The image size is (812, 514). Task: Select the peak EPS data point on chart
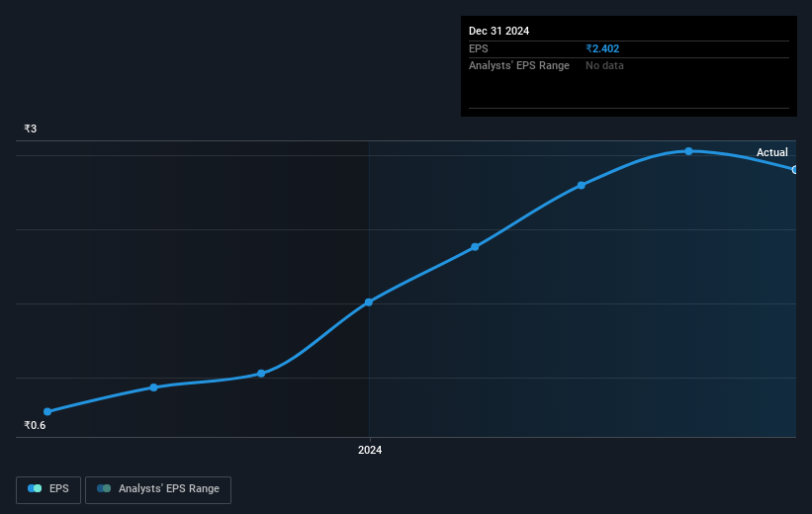688,151
